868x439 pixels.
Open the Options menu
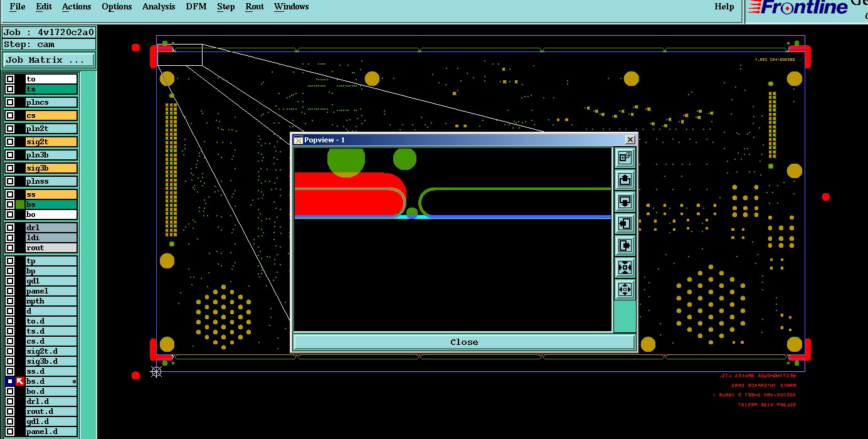[x=117, y=7]
